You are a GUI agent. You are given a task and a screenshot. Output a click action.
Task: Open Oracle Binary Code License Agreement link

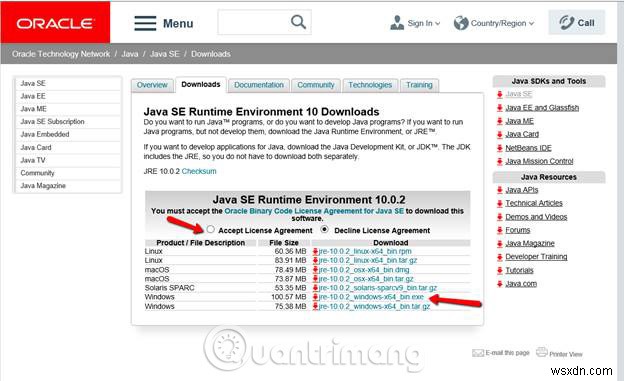click(314, 211)
